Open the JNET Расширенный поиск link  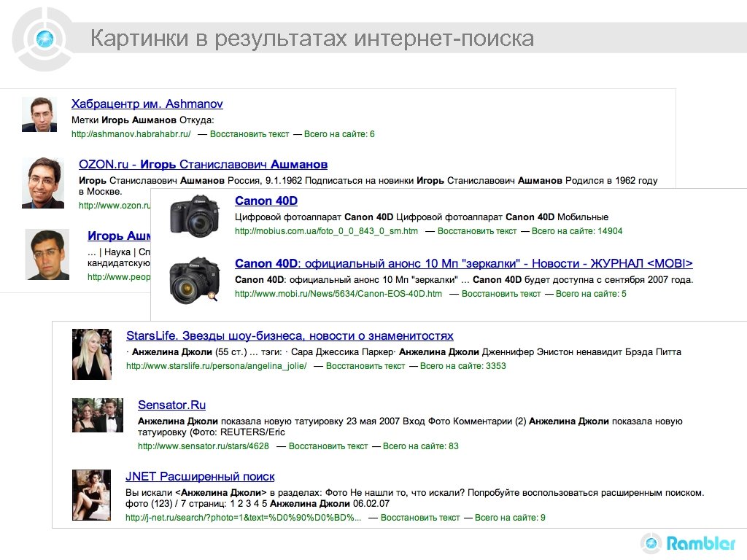point(200,476)
